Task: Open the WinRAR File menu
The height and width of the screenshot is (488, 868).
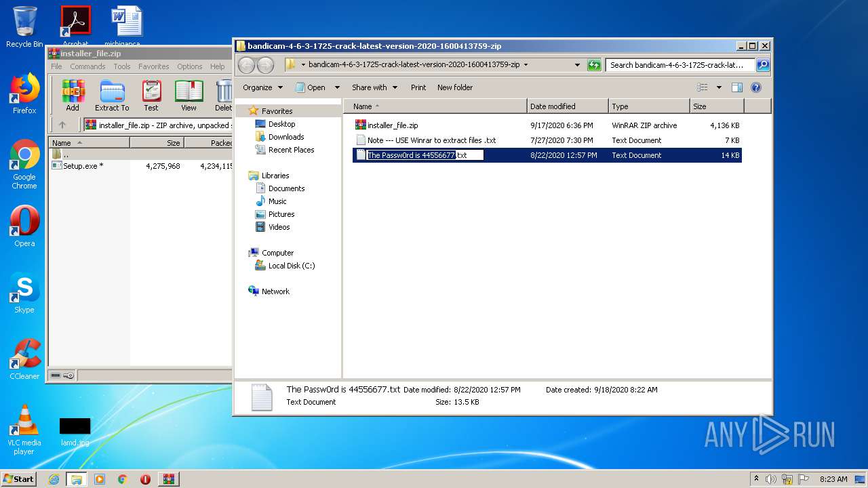Action: pyautogui.click(x=56, y=66)
